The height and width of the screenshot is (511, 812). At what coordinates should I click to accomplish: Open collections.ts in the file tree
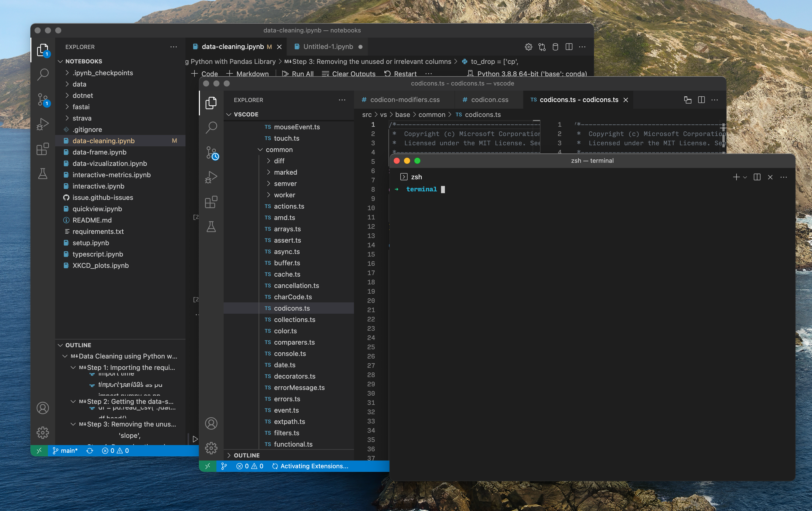[294, 320]
